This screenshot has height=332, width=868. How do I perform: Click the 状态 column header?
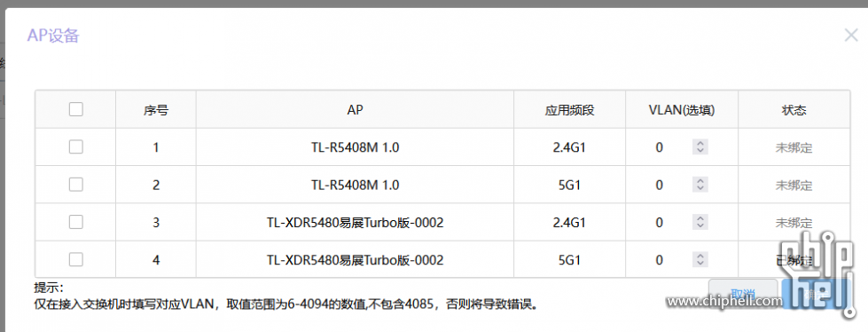tap(794, 110)
